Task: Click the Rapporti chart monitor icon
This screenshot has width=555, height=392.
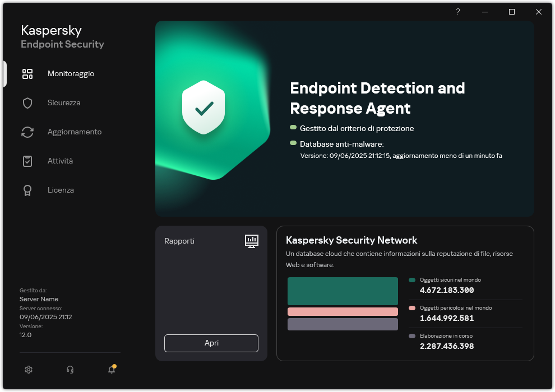Action: pos(252,241)
